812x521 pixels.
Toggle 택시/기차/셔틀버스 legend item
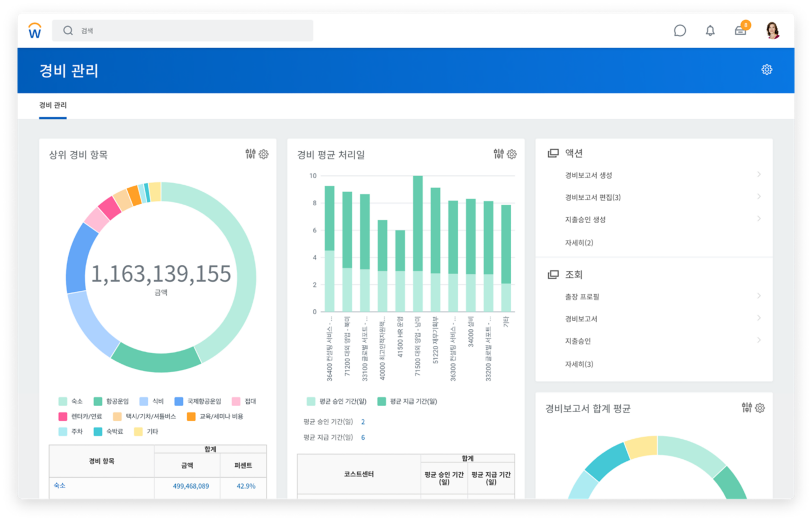pos(145,416)
